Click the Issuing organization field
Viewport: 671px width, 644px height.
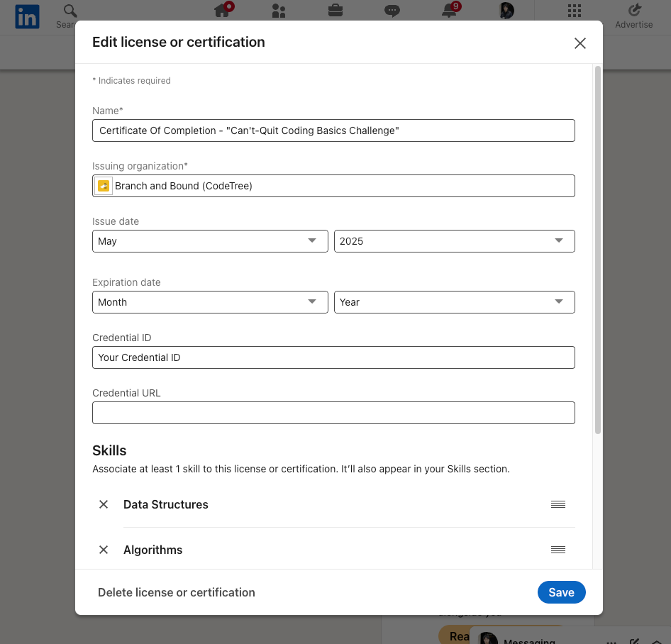pyautogui.click(x=333, y=186)
